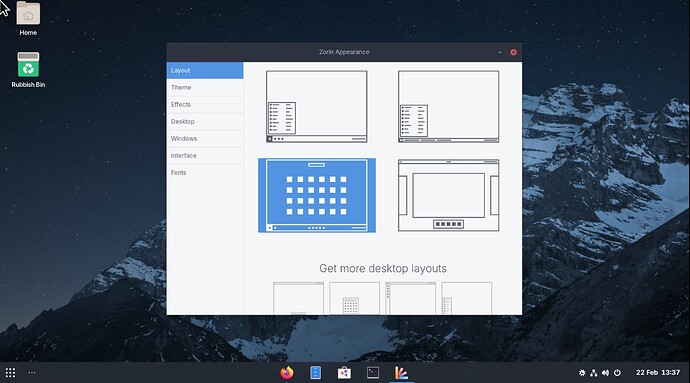Screen dimensions: 690x383
Task: Click the volume speaker tray icon
Action: [x=606, y=373]
